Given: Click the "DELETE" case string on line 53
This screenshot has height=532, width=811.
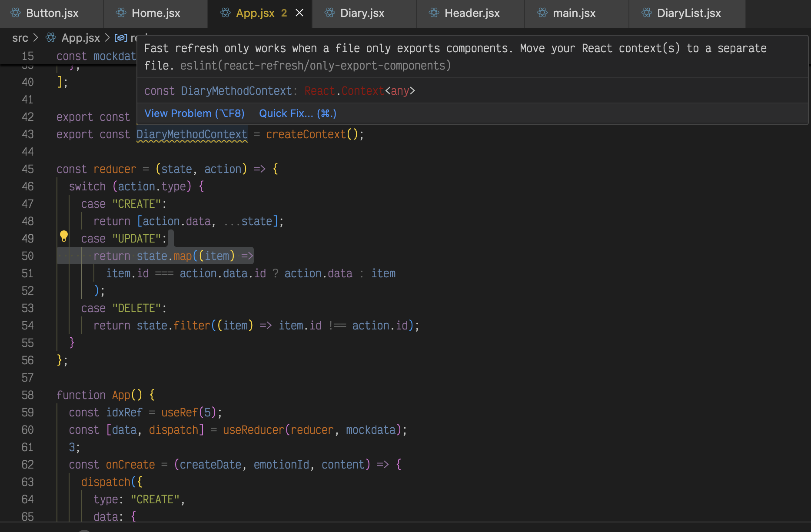Looking at the screenshot, I should click(136, 308).
